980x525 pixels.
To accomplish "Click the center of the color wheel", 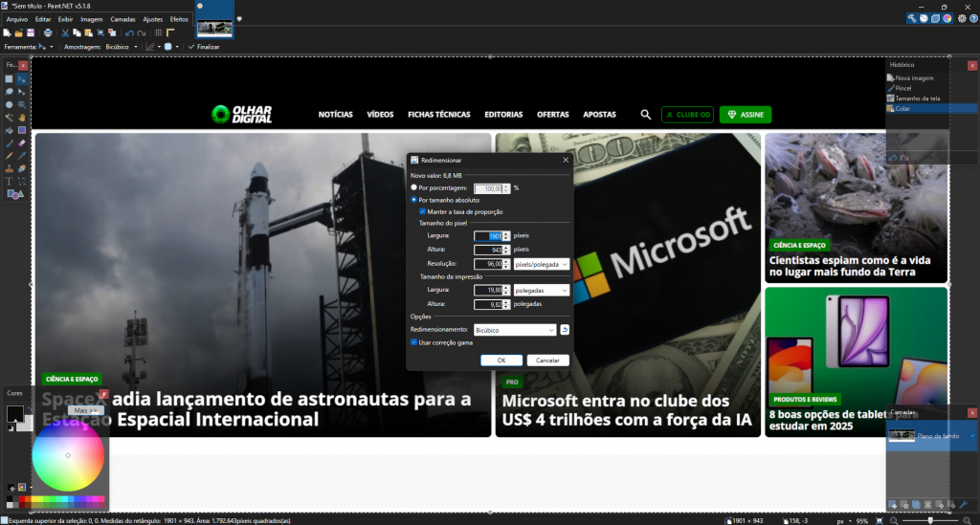I will pos(68,455).
